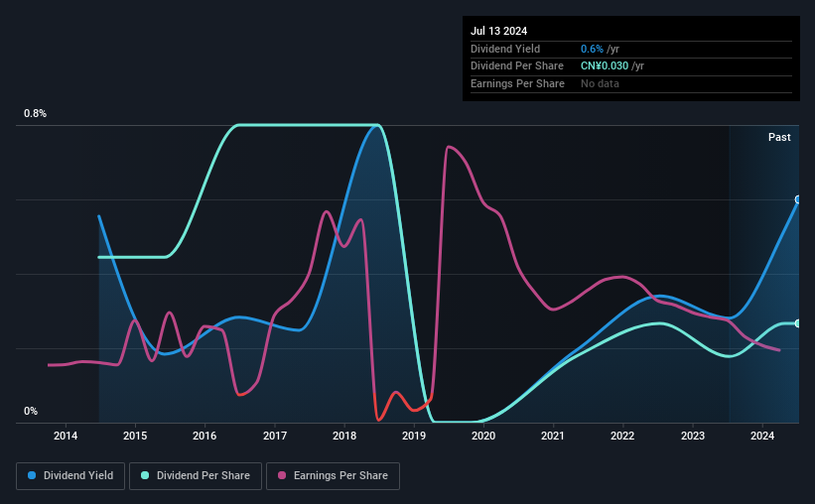
Task: Click the 'Jul 13 2024' tooltip date
Action: point(499,31)
